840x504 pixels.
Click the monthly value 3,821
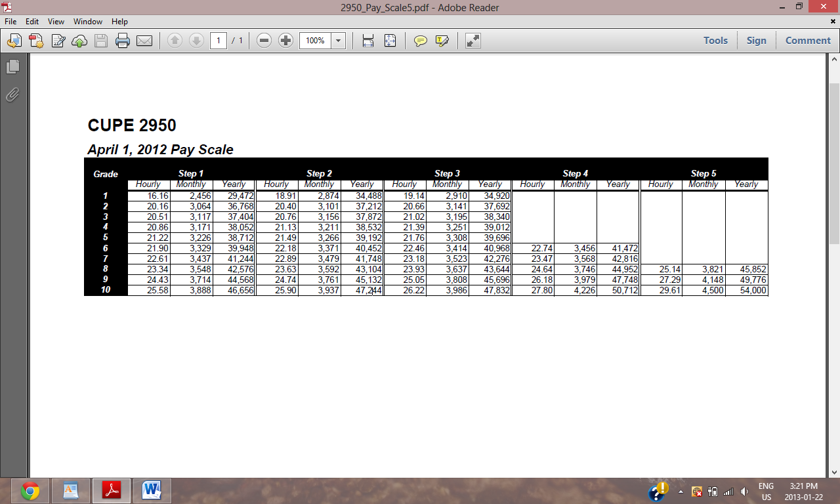pos(711,269)
